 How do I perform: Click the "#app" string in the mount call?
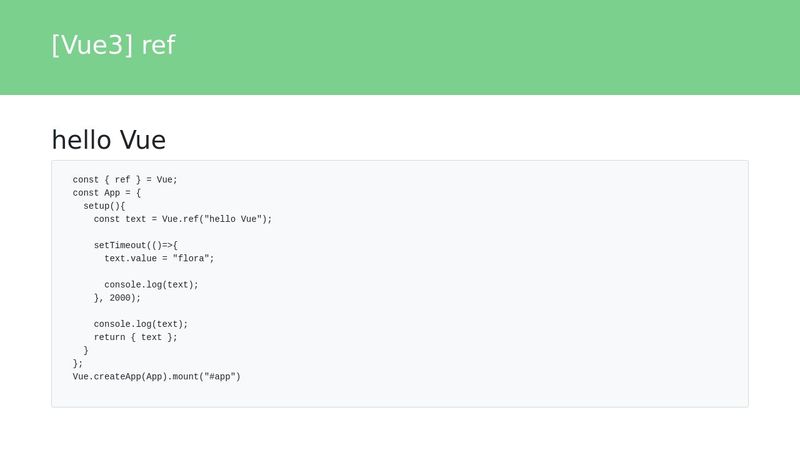coord(219,377)
